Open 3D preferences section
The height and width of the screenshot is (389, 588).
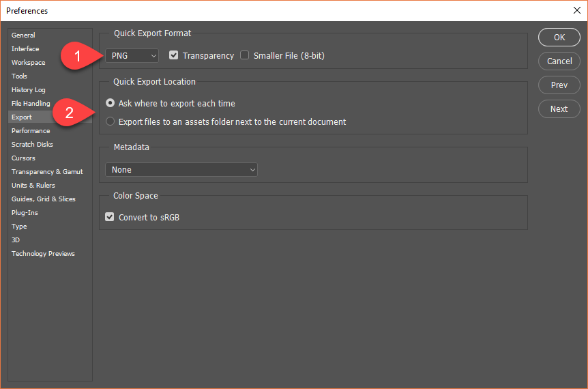pos(16,240)
